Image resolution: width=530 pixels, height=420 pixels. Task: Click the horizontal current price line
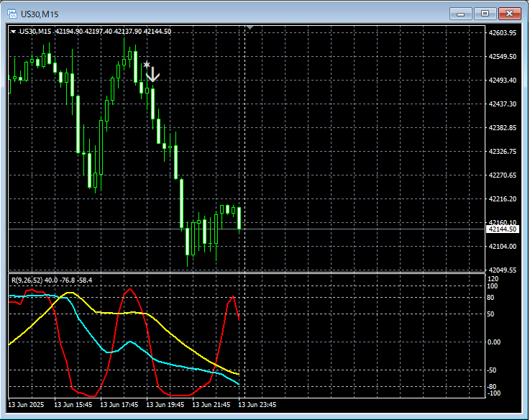click(x=247, y=229)
